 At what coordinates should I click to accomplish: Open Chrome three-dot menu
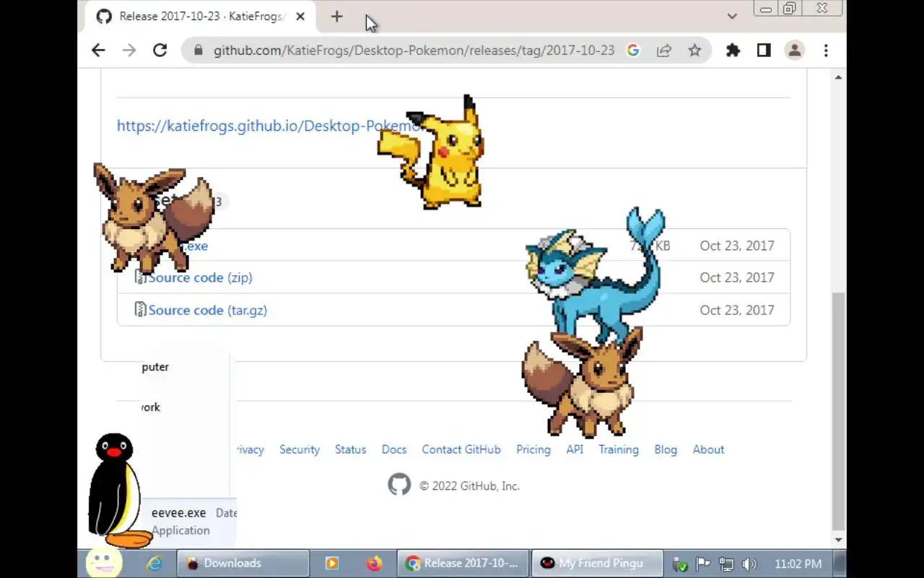tap(826, 50)
